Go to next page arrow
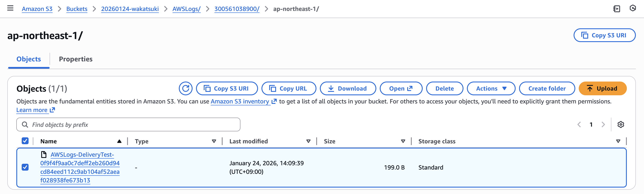 tap(603, 124)
